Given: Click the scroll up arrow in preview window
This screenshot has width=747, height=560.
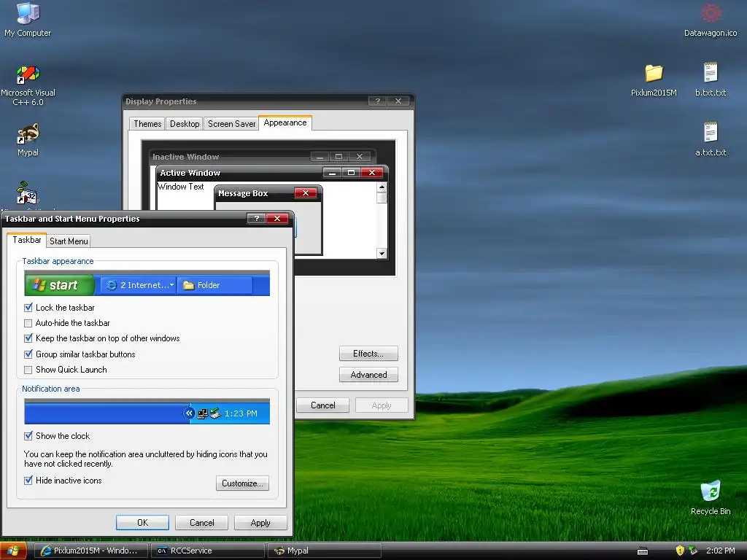Looking at the screenshot, I should pyautogui.click(x=382, y=187).
